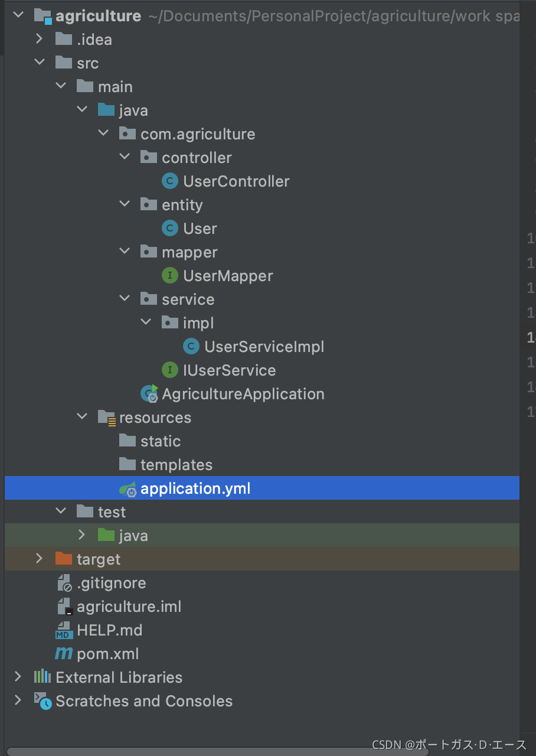This screenshot has height=756, width=536.
Task: Expand the .idea folder
Action: point(39,39)
